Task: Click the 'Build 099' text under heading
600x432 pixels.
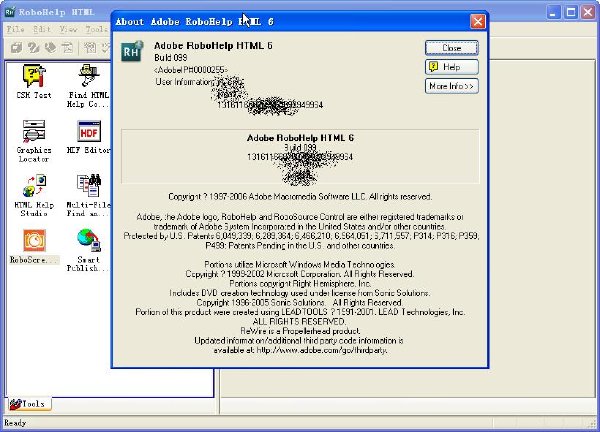Action: [171, 58]
